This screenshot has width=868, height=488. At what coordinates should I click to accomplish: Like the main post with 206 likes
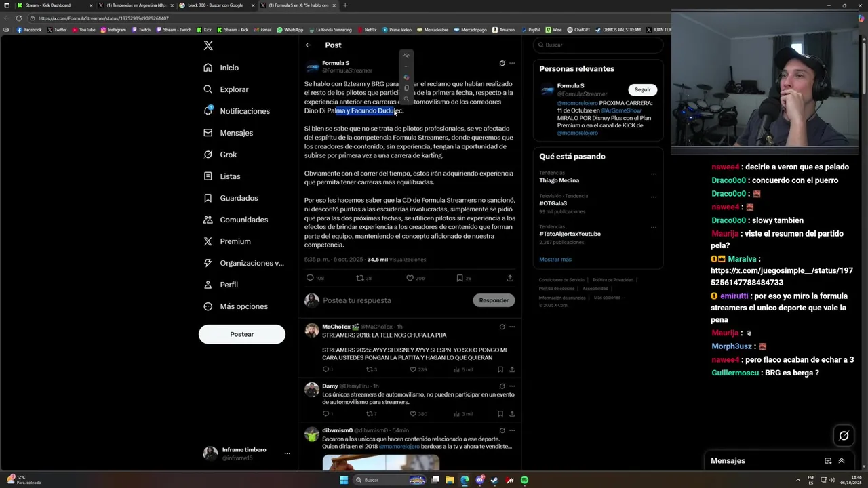click(415, 278)
